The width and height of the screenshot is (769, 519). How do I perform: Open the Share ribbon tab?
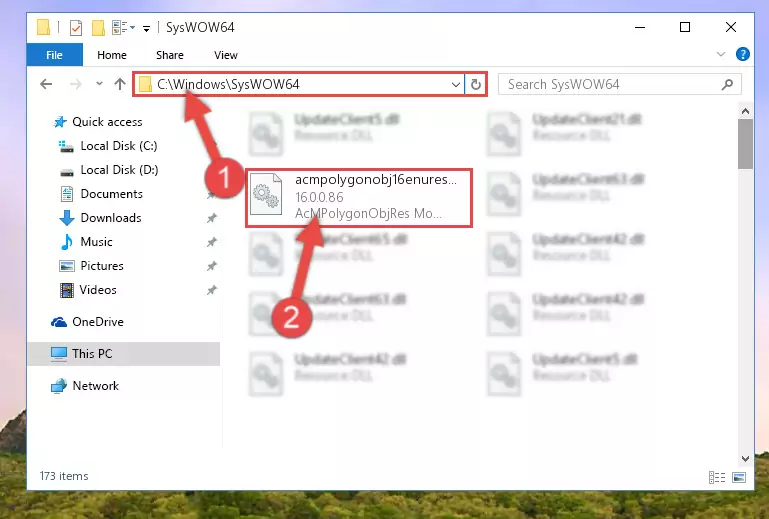(170, 55)
